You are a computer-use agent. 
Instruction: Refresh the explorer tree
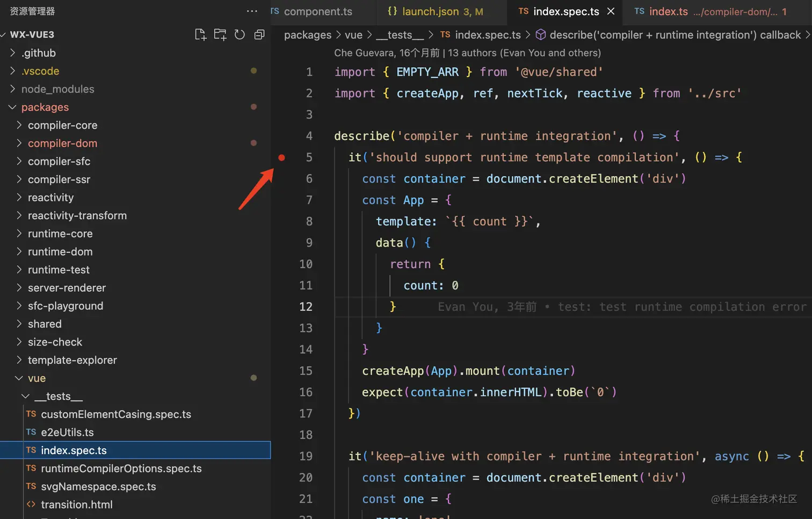[240, 34]
